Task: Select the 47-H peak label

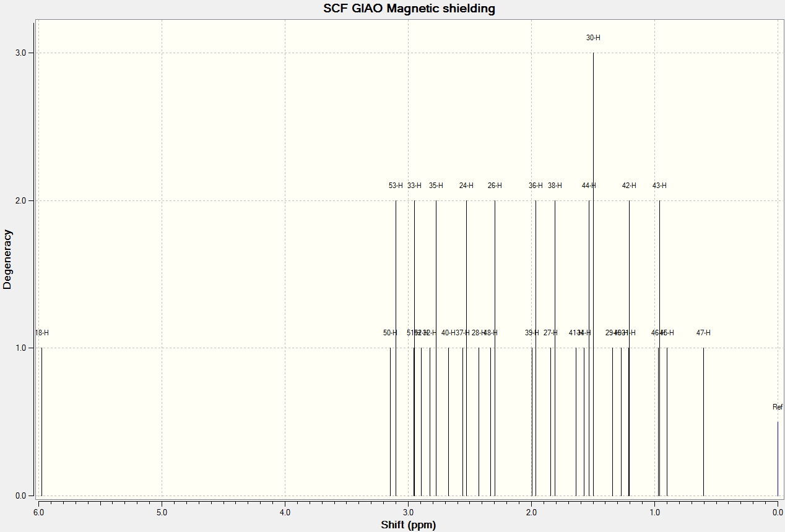Action: click(703, 333)
